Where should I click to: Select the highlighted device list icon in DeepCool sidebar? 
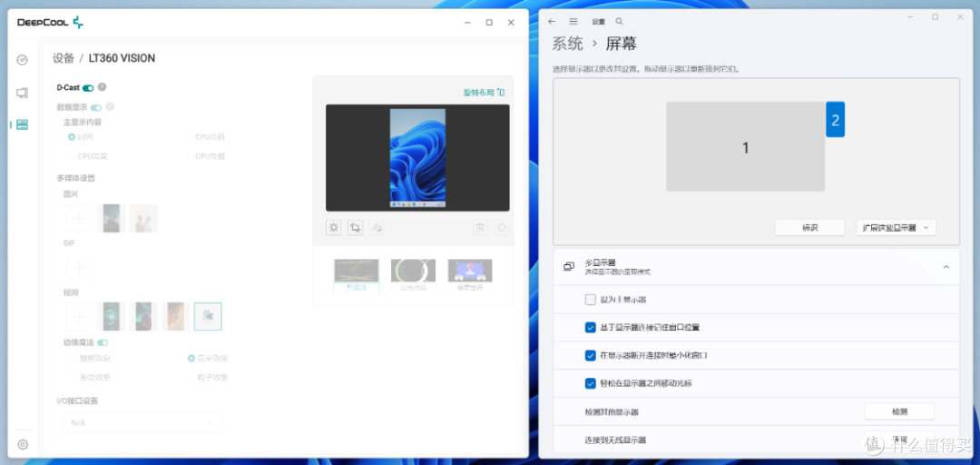pos(23,124)
